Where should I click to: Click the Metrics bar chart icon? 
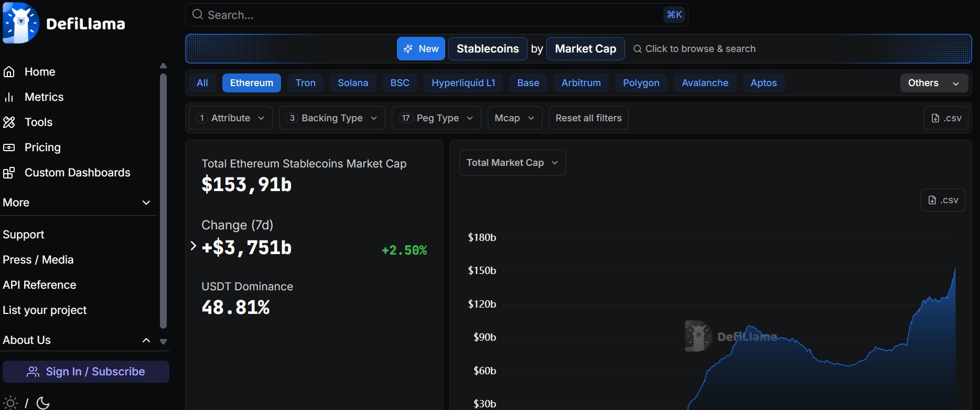(x=9, y=97)
